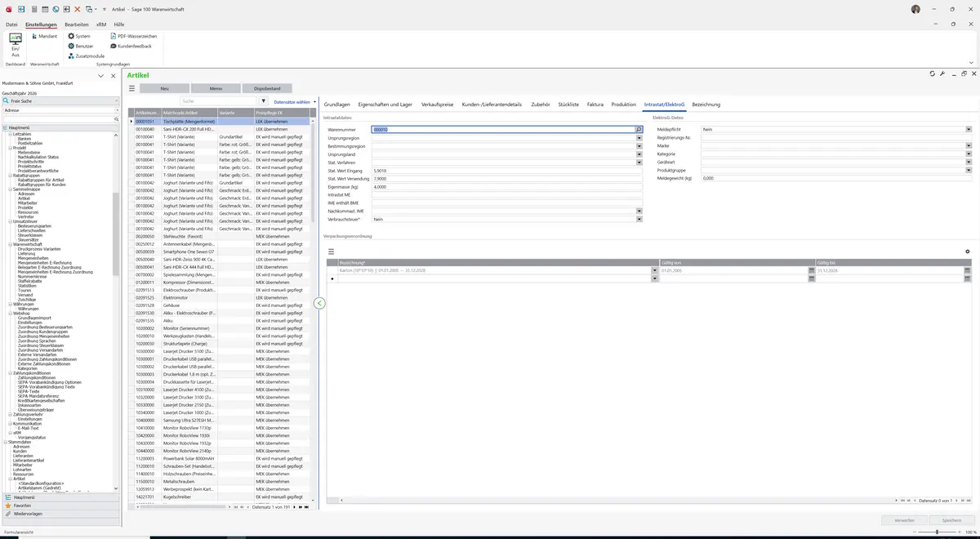
Task: Click the user profile avatar in the title bar
Action: (915, 9)
